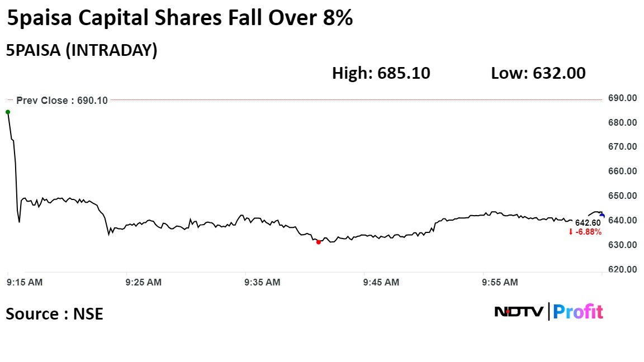Click the 5paisa Capital Shares headline
The image size is (644, 362).
coord(179,18)
